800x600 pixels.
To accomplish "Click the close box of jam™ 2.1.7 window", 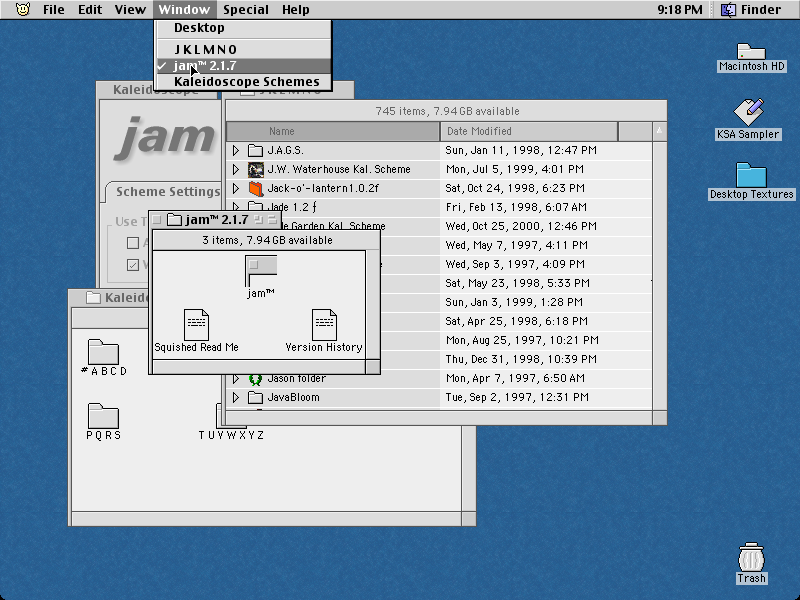I will [x=157, y=220].
